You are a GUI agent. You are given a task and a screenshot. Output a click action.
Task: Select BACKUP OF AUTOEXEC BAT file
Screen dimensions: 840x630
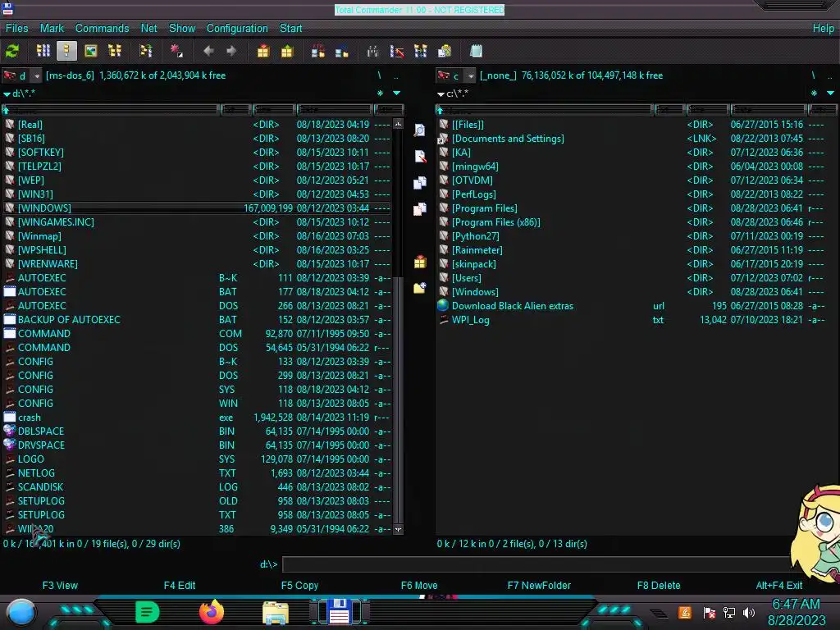(197, 320)
